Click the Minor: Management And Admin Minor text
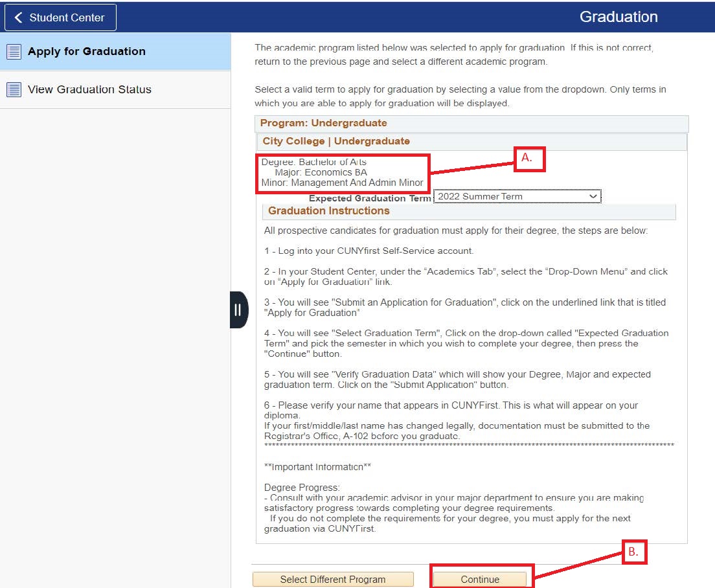 click(x=342, y=183)
